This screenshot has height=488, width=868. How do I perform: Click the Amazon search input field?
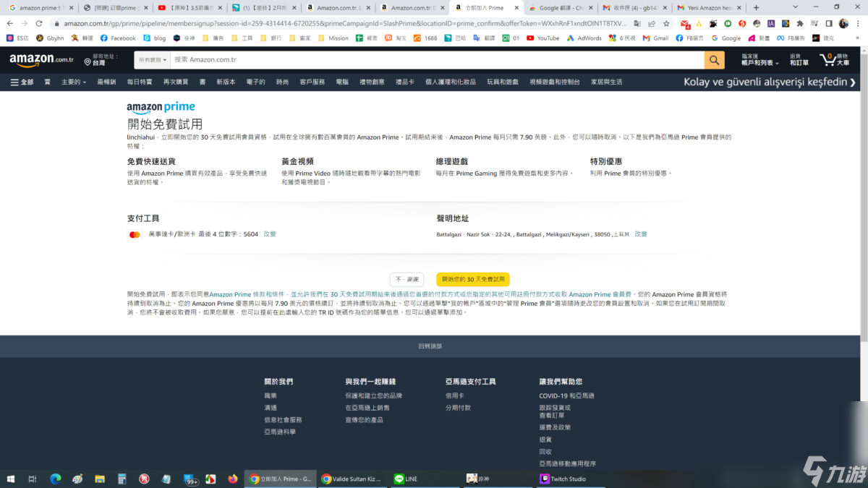point(438,60)
